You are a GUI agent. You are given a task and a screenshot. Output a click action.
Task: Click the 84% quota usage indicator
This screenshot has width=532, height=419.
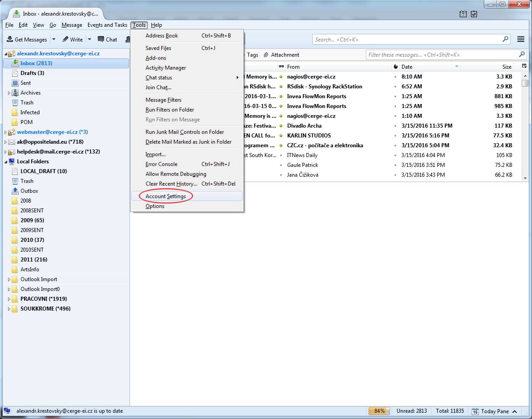pyautogui.click(x=379, y=411)
